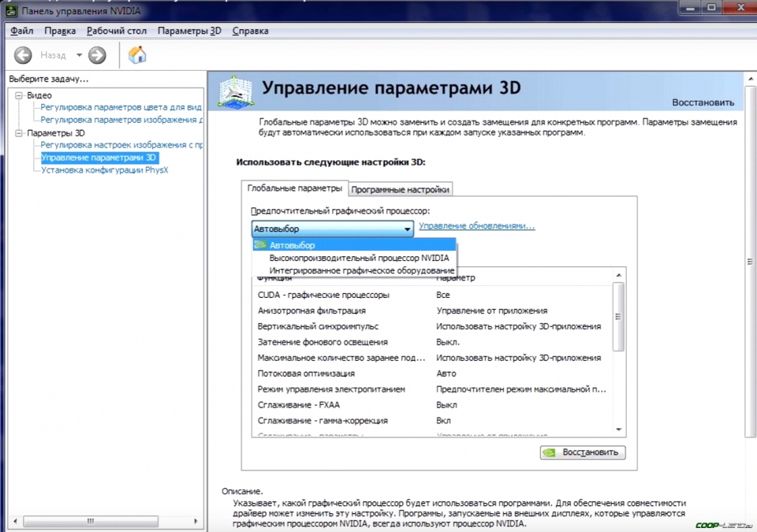Screen dimensions: 757x532
Task: Collapse the Параметры 3D tree node
Action: coord(19,133)
